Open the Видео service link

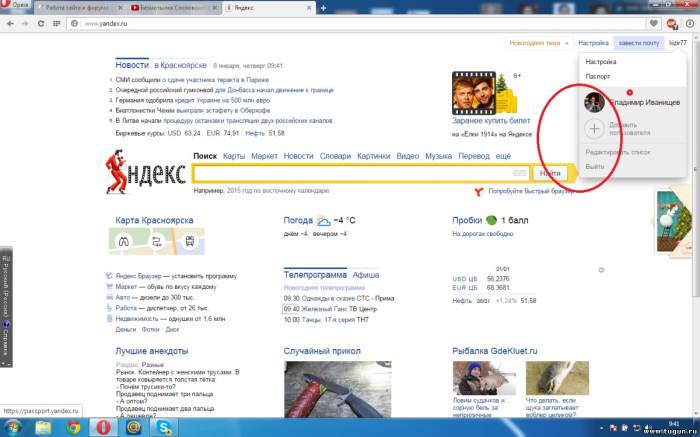pos(408,156)
